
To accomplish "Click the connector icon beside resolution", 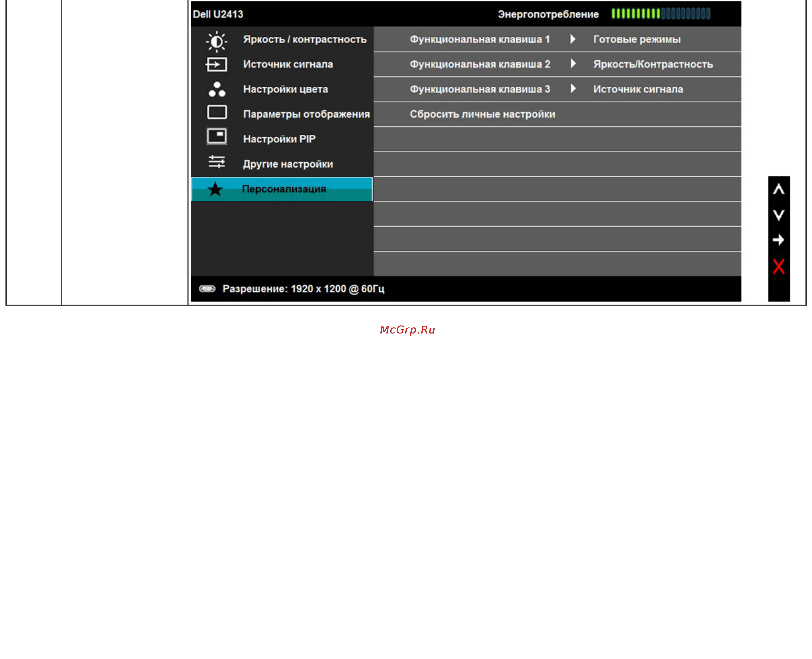I will (207, 289).
